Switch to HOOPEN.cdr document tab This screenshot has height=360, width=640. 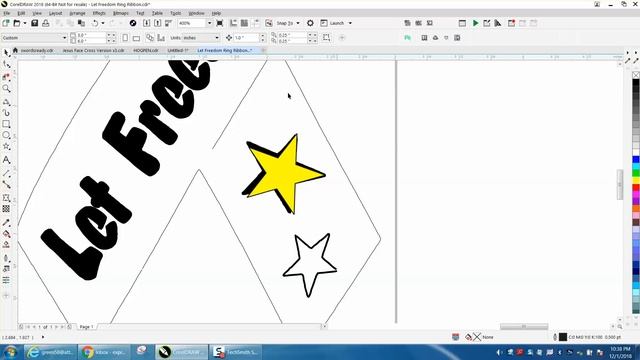click(x=146, y=51)
